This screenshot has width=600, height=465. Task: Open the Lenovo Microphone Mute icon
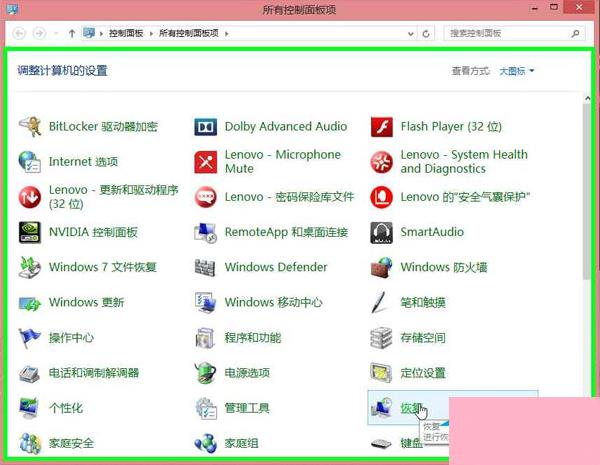pyautogui.click(x=205, y=162)
